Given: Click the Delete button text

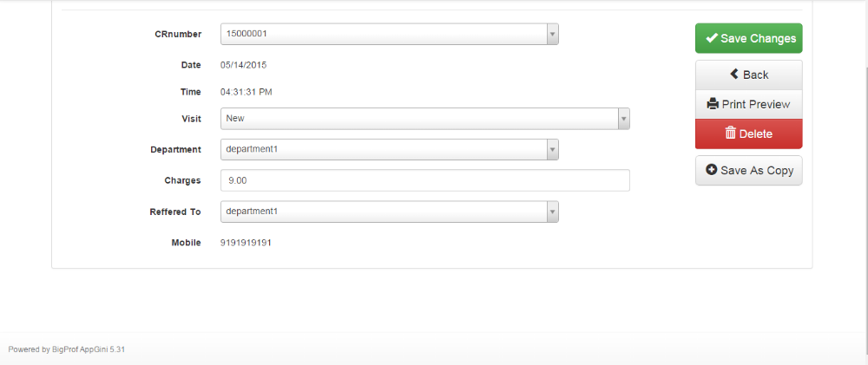Looking at the screenshot, I should point(756,134).
